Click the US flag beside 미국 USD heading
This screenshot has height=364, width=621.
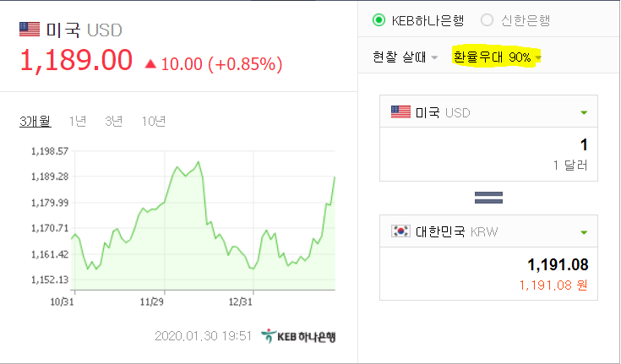click(30, 30)
